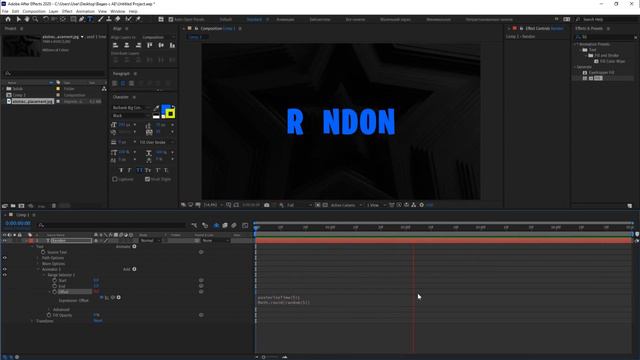Open the Active Camera dropdown
Viewport: 640px width, 360px height.
346,205
